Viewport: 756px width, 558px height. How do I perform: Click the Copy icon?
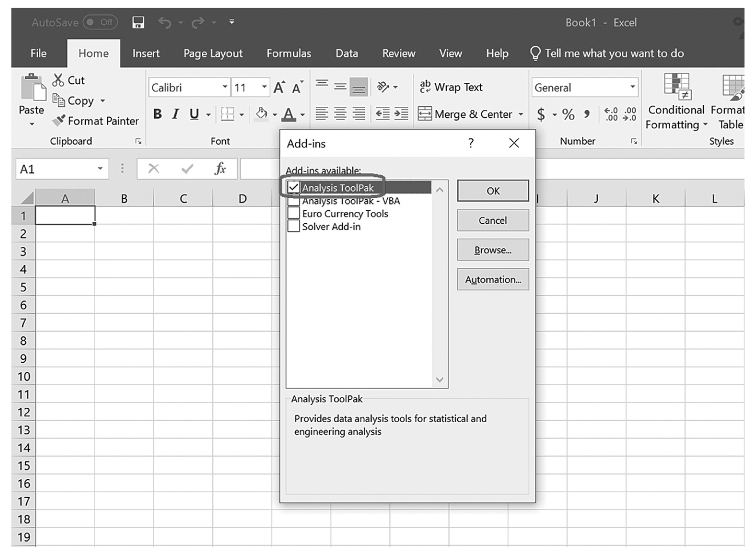coord(59,100)
